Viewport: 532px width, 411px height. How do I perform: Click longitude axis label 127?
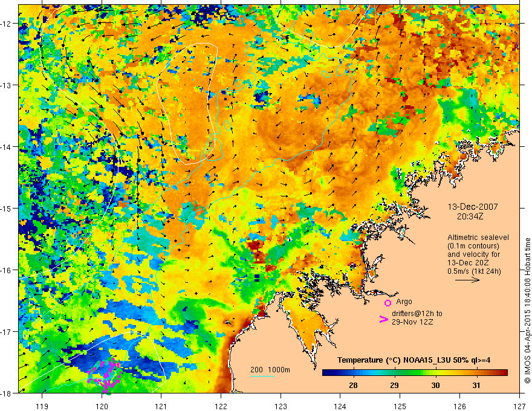point(519,406)
